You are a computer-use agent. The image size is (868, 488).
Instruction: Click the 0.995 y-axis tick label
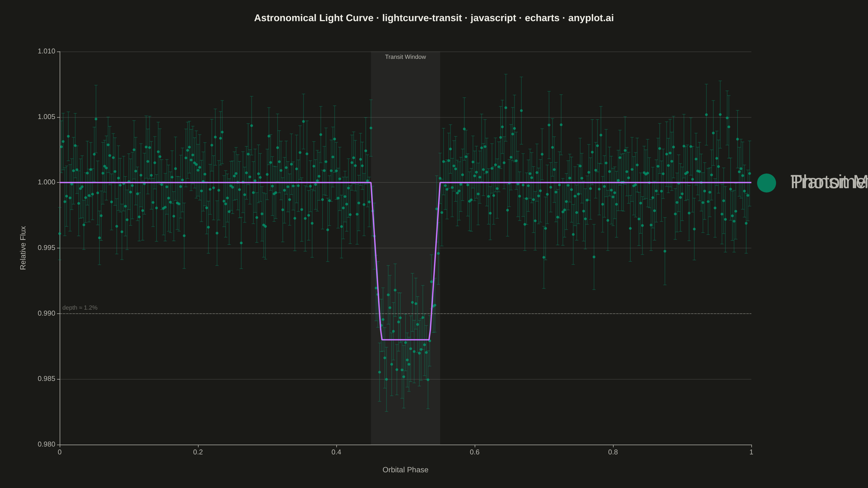[46, 248]
